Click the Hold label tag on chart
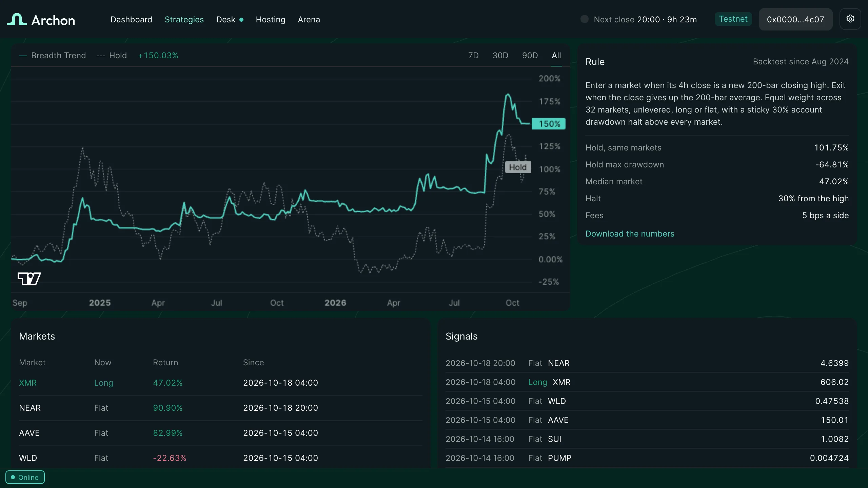The image size is (868, 488). (518, 167)
